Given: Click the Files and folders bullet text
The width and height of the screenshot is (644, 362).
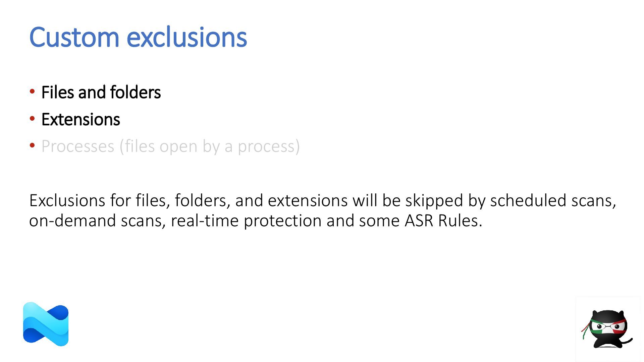Looking at the screenshot, I should [101, 92].
